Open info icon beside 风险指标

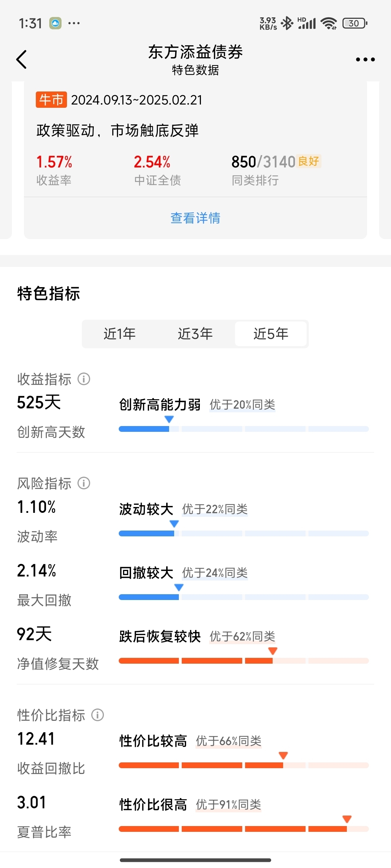84,483
